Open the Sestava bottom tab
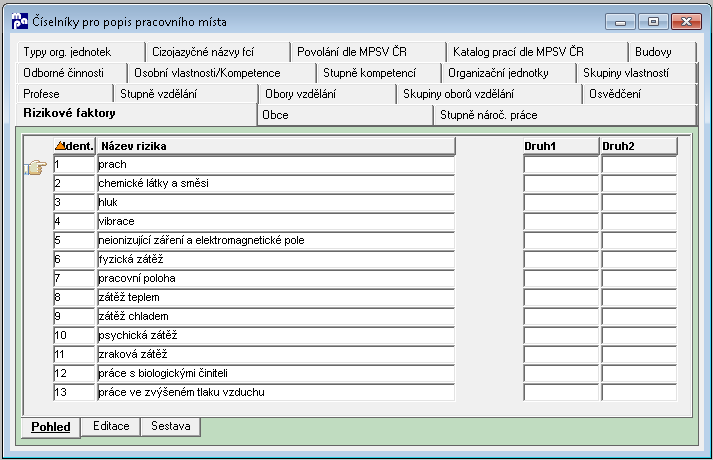713x460 pixels. tap(171, 426)
